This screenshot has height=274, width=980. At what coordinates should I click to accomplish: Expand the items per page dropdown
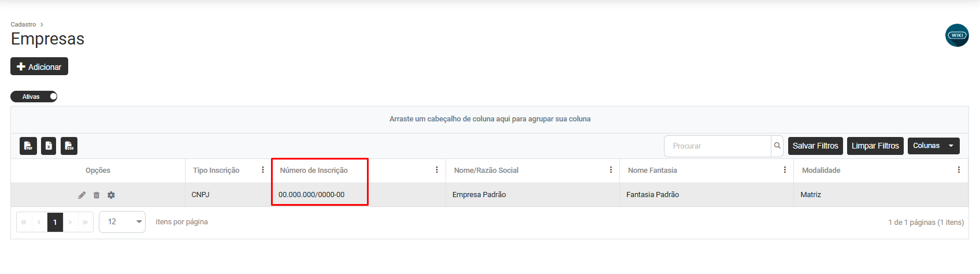[x=122, y=222]
